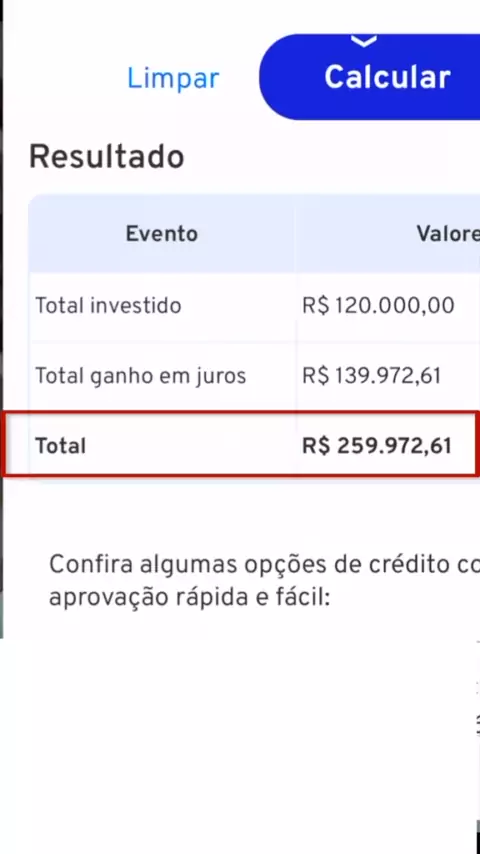Select the Total ganho em juros label

(141, 376)
